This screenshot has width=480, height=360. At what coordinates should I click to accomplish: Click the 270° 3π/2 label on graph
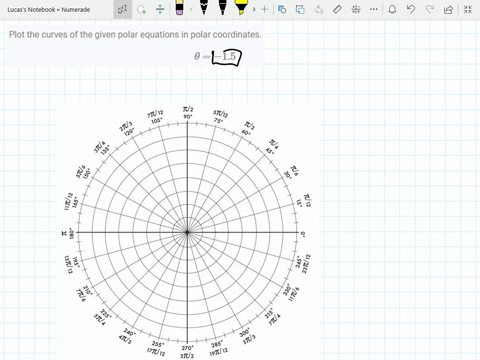pyautogui.click(x=187, y=352)
